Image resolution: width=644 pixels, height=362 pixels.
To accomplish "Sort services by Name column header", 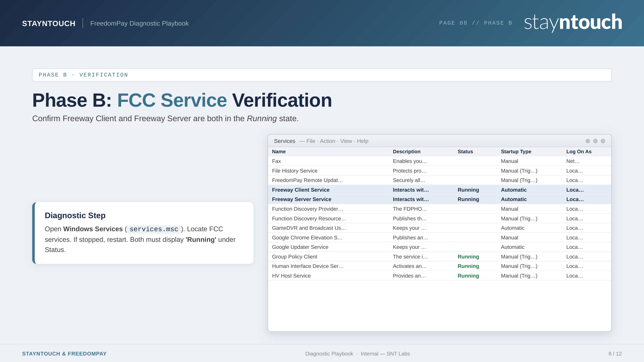I will 279,152.
